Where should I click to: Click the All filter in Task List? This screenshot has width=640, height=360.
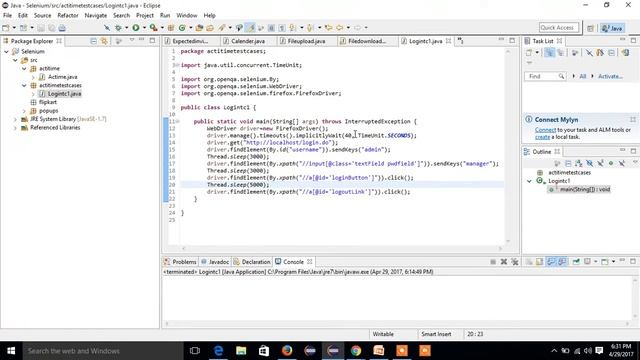[x=583, y=76]
